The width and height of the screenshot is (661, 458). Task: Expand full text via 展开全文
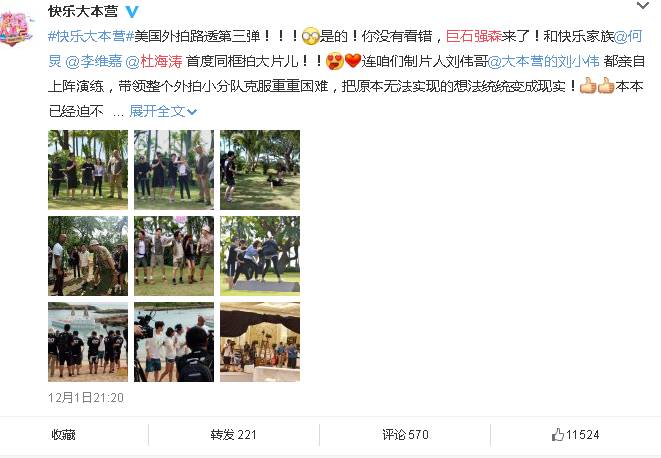[163, 111]
